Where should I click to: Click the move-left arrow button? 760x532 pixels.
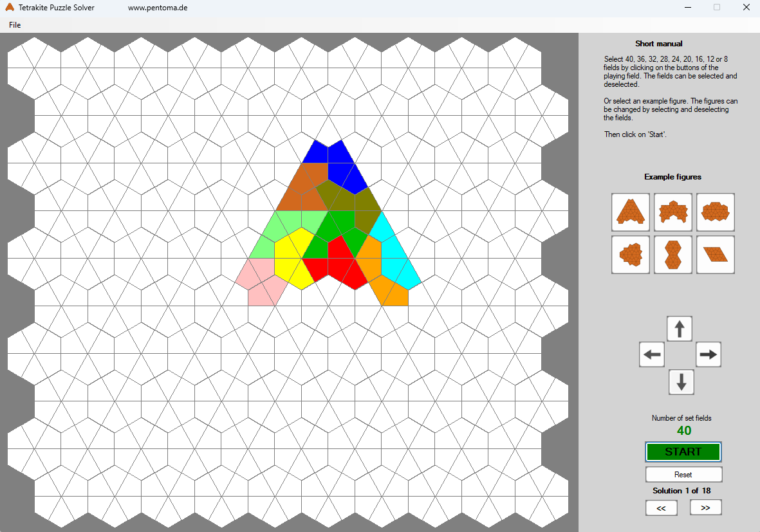[x=651, y=354]
